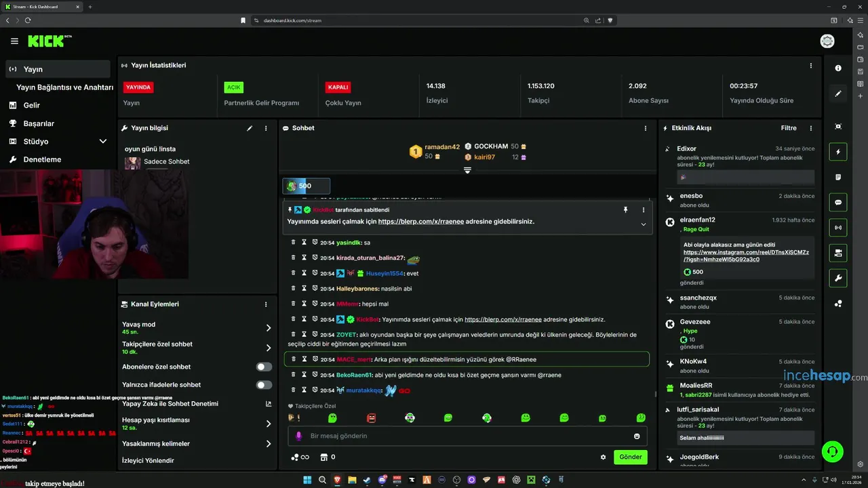This screenshot has width=868, height=488.
Task: Ban MMemr with the shield icon
Action: (315, 304)
